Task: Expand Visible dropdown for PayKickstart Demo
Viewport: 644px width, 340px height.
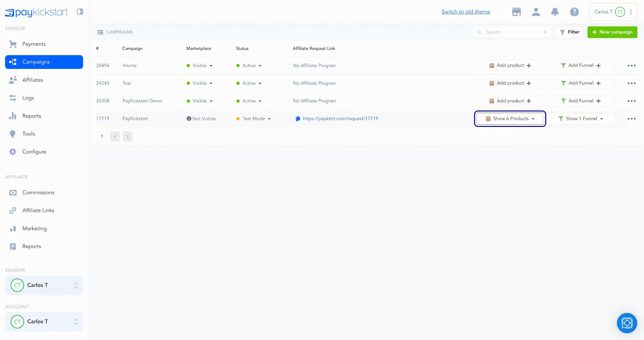Action: click(200, 101)
